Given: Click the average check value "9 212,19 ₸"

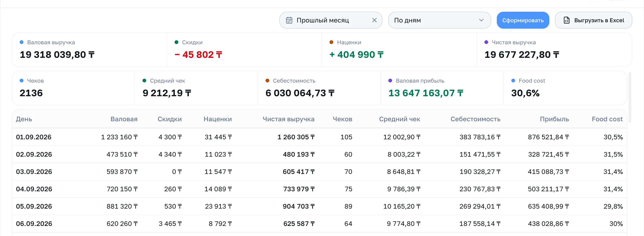Looking at the screenshot, I should click(167, 93).
